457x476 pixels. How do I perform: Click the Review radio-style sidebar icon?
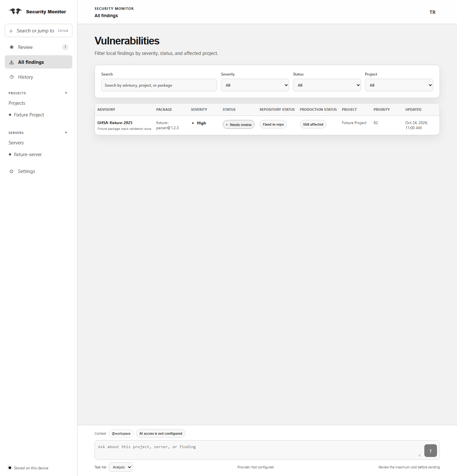click(12, 47)
